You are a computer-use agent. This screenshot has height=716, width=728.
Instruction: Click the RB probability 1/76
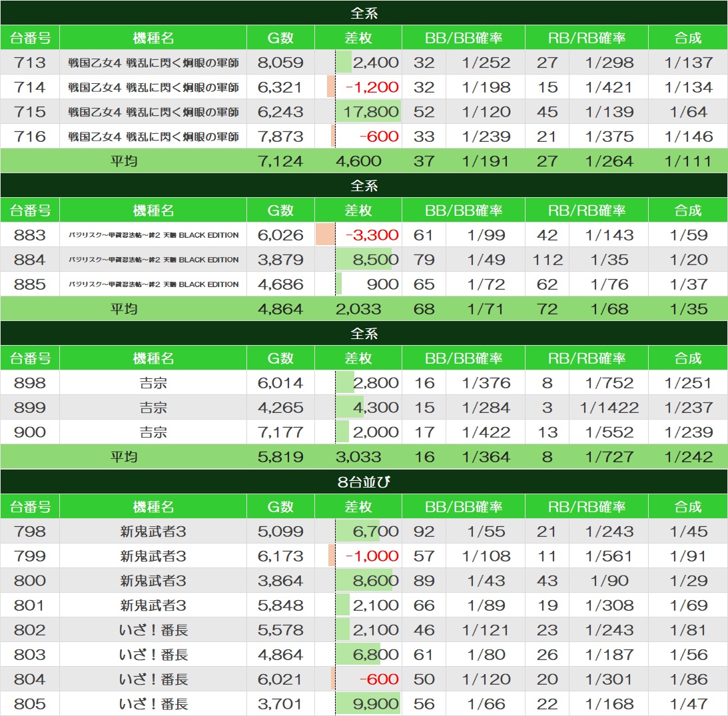click(609, 284)
